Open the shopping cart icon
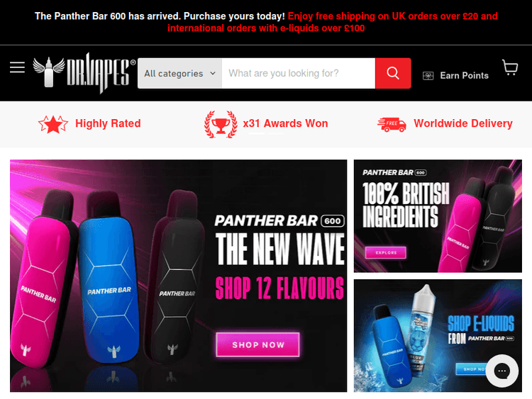The image size is (532, 399). coord(510,67)
